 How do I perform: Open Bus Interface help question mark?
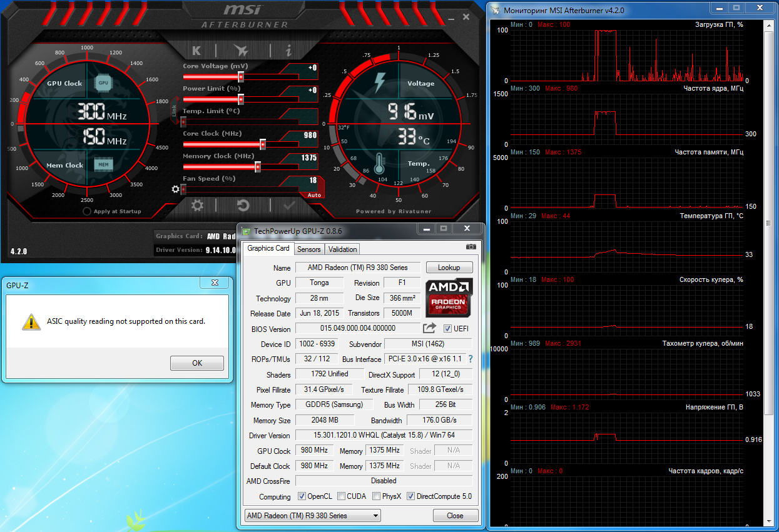pyautogui.click(x=471, y=359)
